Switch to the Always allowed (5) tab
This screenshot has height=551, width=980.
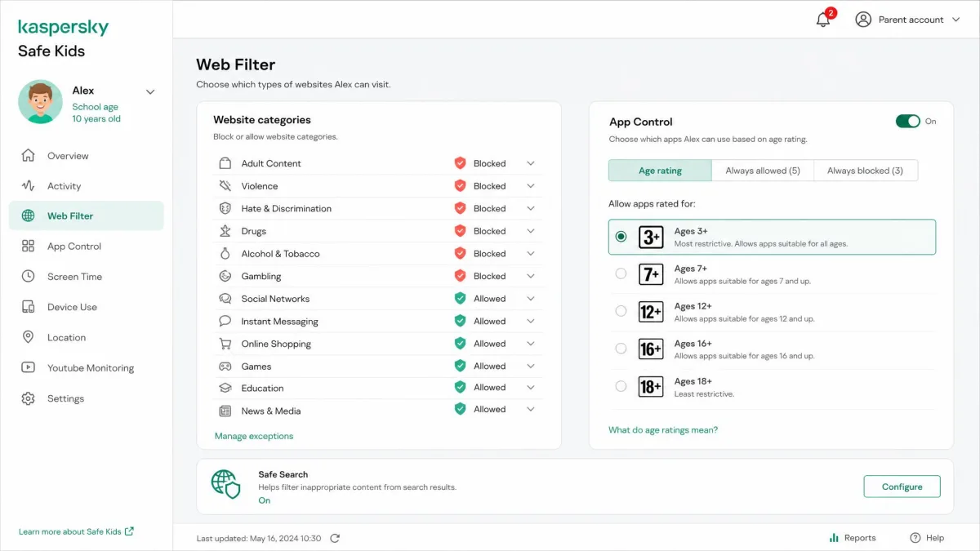[763, 171]
